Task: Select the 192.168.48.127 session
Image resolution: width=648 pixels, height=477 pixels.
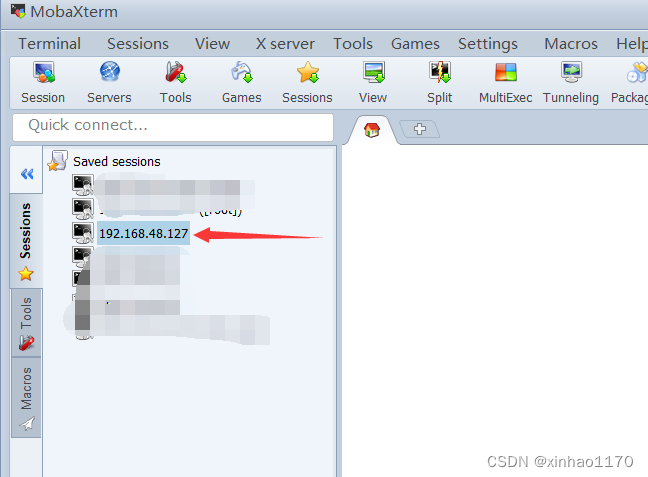Action: pyautogui.click(x=143, y=233)
